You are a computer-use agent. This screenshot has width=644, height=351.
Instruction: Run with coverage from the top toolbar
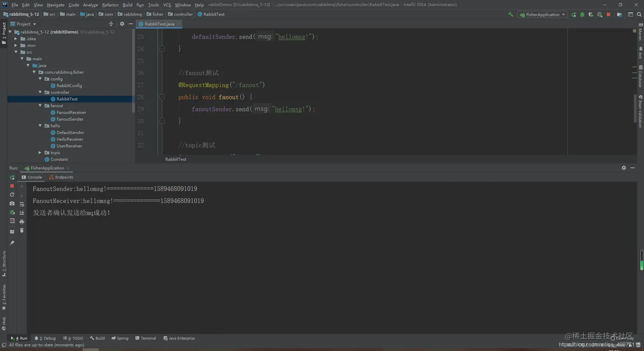[x=591, y=14]
